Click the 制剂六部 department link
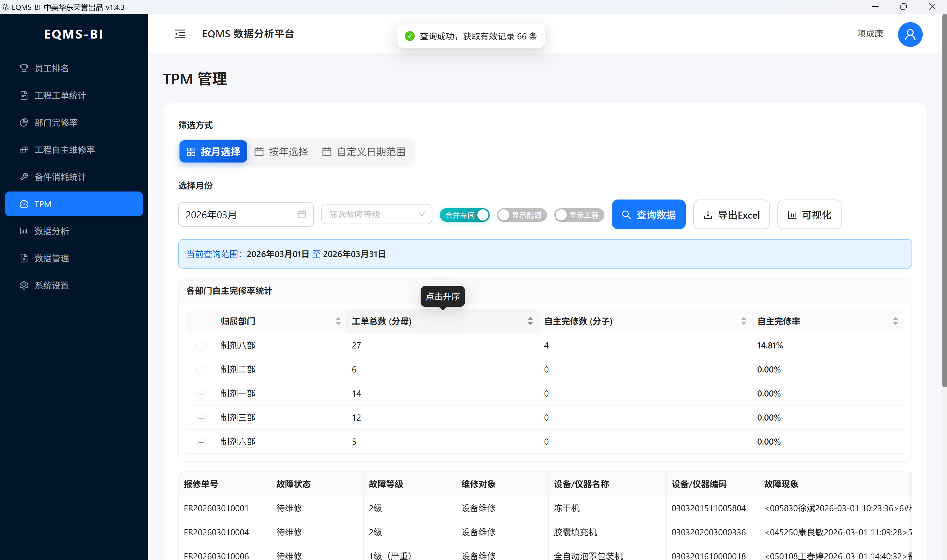 pos(238,442)
